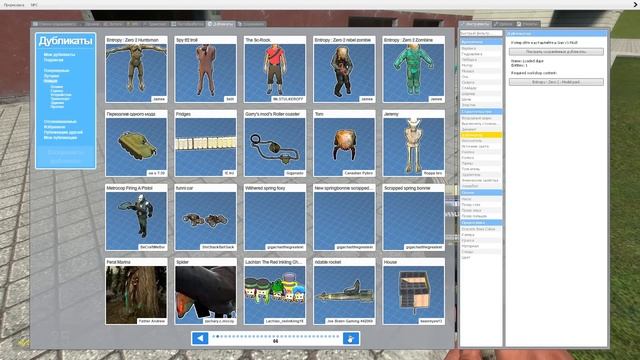Image resolution: width=640 pixels, height=360 pixels.
Task: Open the Постобработка tab
Action: 187,24
